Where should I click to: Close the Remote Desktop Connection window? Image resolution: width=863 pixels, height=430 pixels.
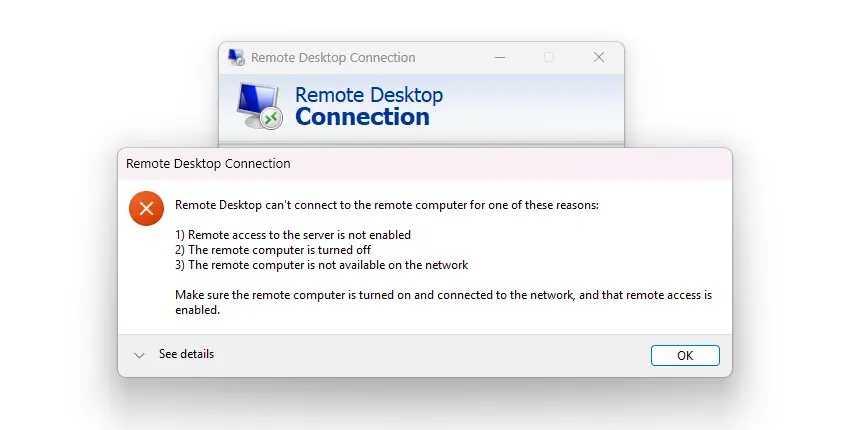pyautogui.click(x=599, y=57)
